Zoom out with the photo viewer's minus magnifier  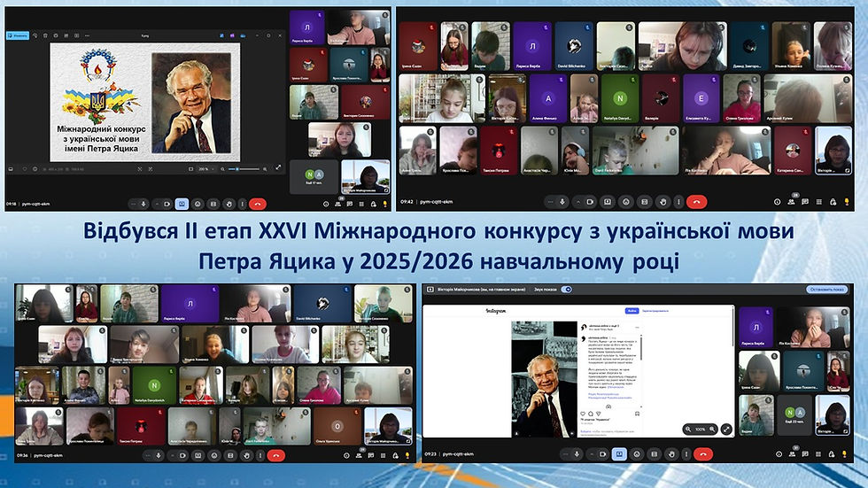click(x=222, y=169)
